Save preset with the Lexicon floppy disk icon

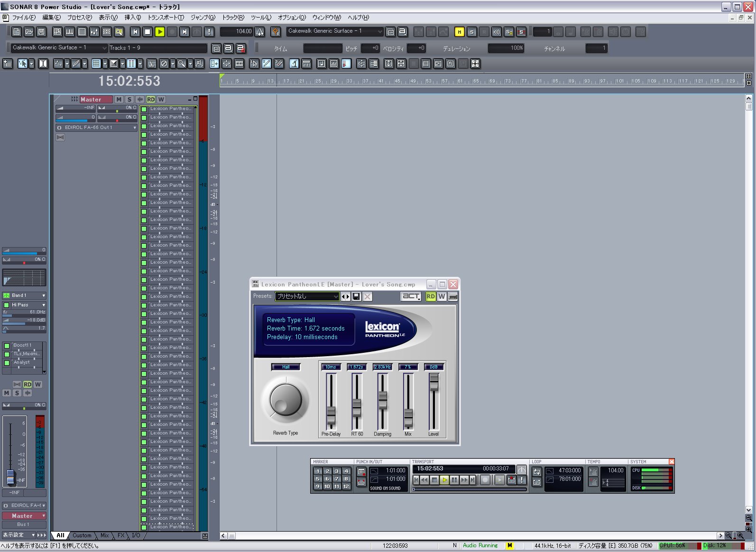pos(356,296)
